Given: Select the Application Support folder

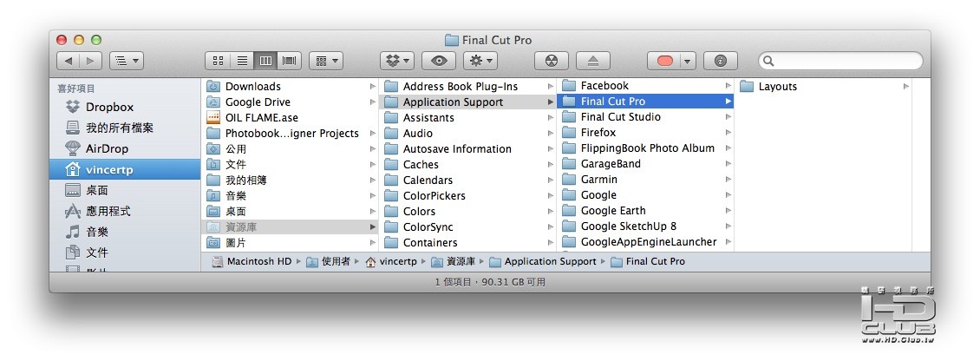Looking at the screenshot, I should tap(467, 102).
